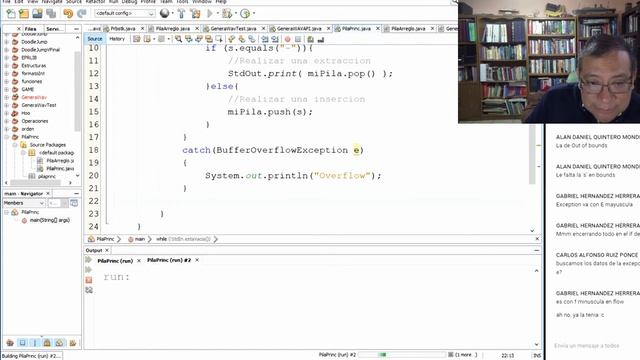640x360 pixels.
Task: Click the Shift Line Left icon
Action: [x=264, y=39]
